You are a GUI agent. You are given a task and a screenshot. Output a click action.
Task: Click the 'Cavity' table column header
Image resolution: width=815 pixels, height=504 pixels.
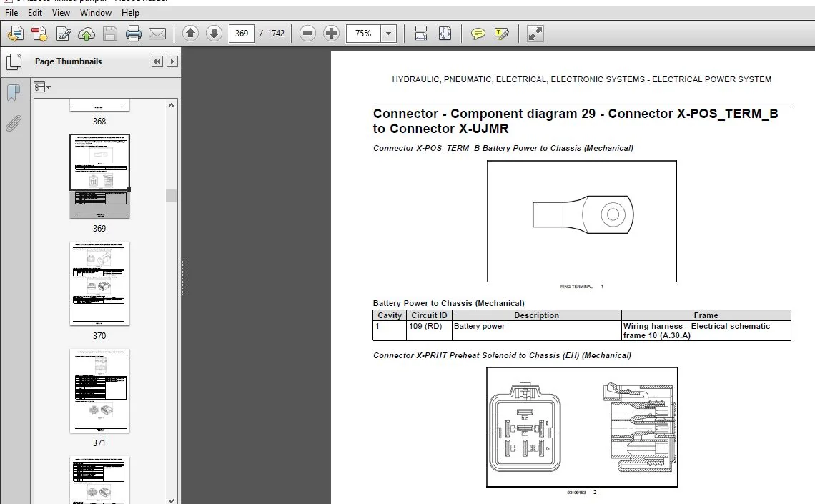click(x=390, y=315)
